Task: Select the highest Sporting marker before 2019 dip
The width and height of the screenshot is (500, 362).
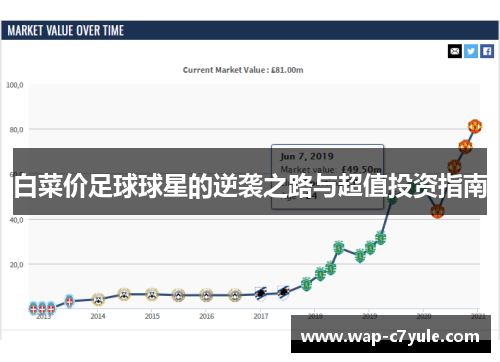Action: tap(338, 248)
